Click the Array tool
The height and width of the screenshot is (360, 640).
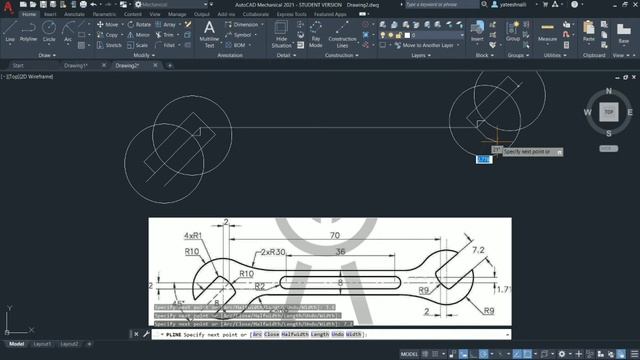(x=166, y=24)
